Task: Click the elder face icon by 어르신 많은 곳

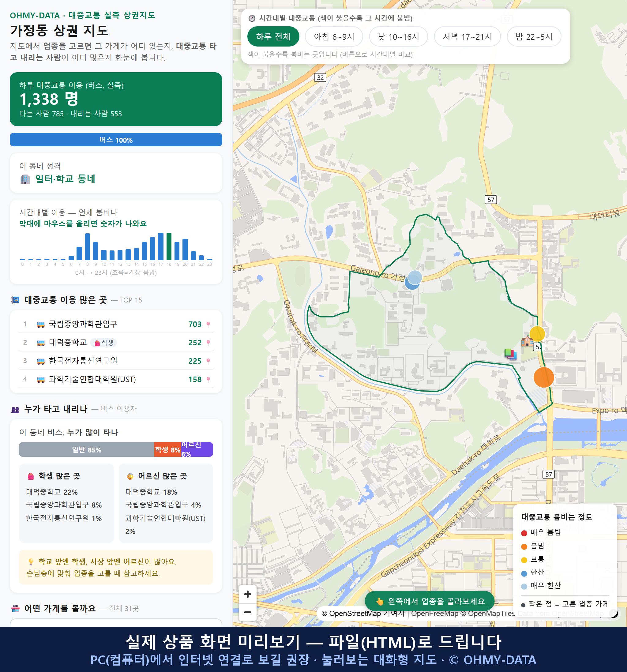Action: (130, 476)
